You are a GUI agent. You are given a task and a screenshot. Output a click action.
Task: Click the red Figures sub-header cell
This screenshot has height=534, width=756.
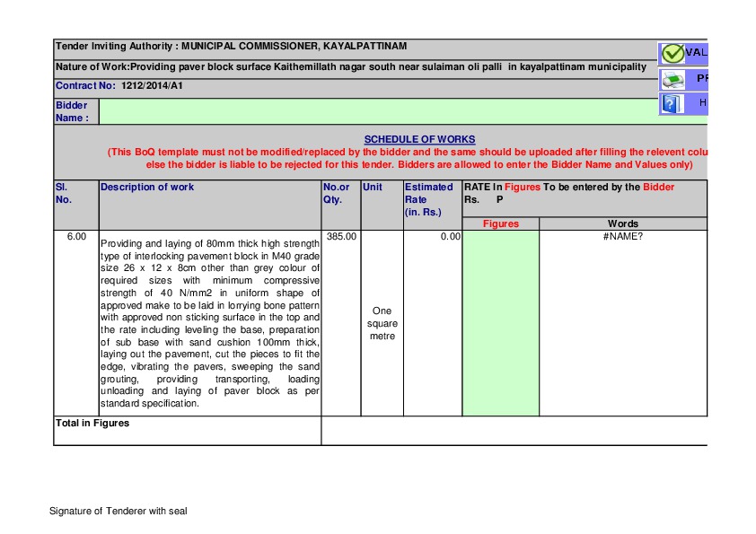coord(500,223)
